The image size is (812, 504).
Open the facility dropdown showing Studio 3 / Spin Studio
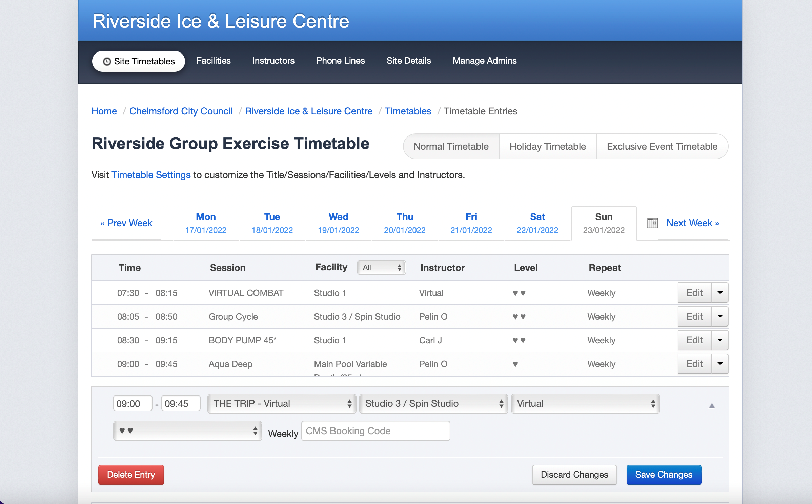[x=434, y=404]
